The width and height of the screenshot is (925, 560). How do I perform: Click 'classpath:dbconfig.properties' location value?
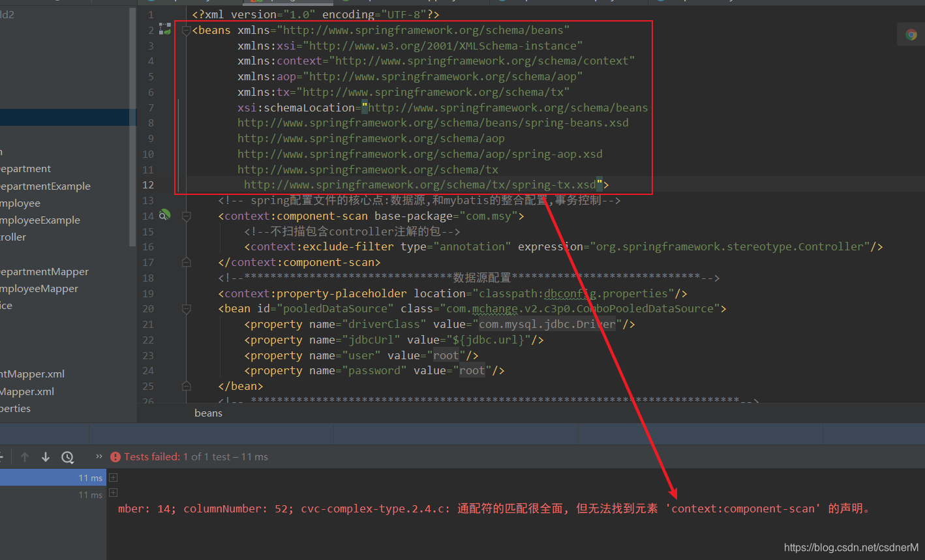coord(573,293)
